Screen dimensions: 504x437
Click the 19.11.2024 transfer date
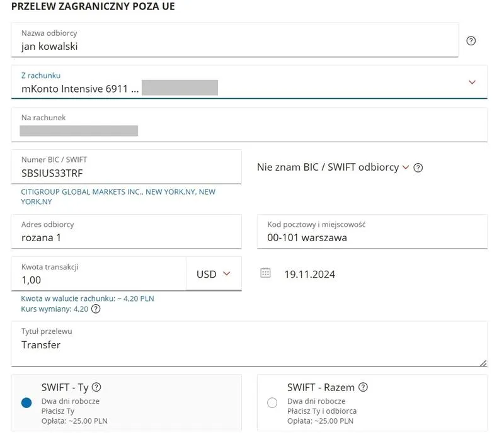(x=309, y=274)
